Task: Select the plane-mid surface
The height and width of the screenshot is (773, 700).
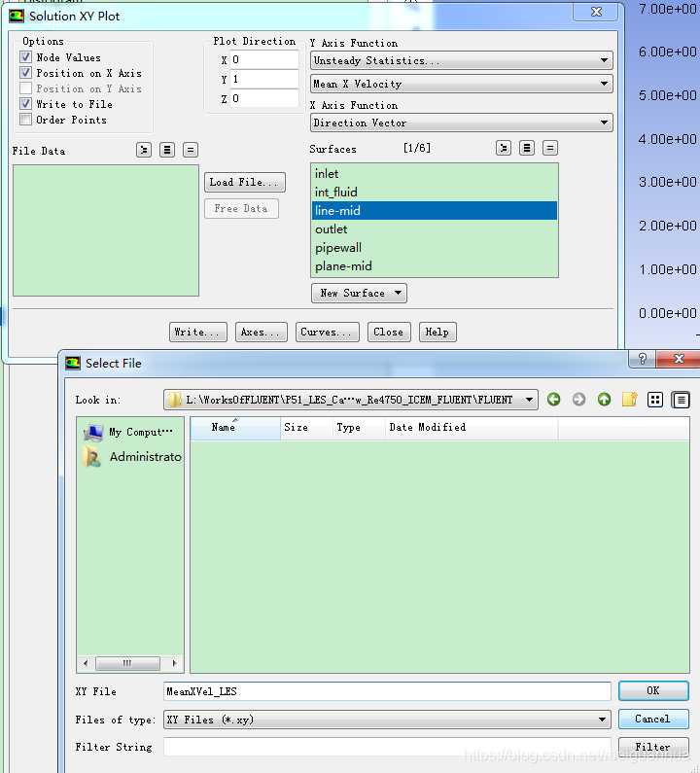Action: click(435, 266)
